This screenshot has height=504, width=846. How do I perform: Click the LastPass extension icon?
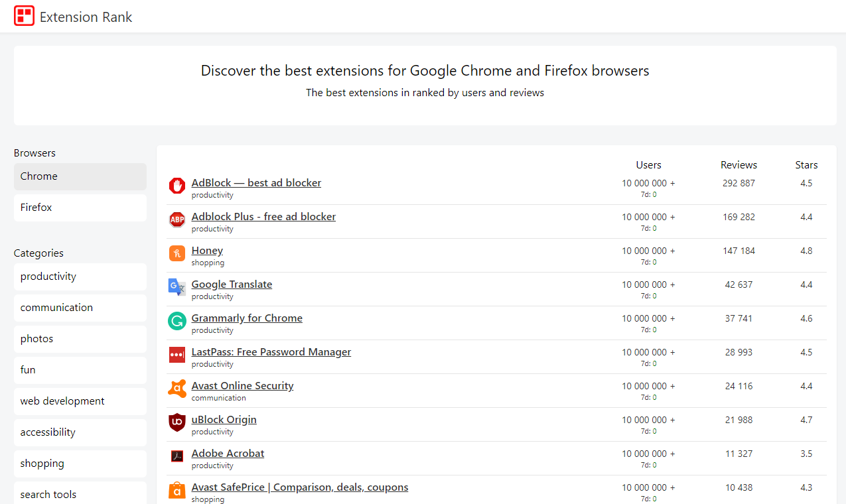[x=176, y=355]
